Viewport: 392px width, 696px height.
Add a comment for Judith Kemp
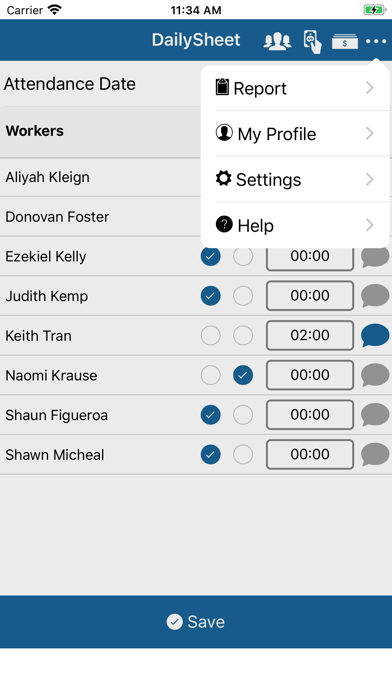[x=375, y=296]
